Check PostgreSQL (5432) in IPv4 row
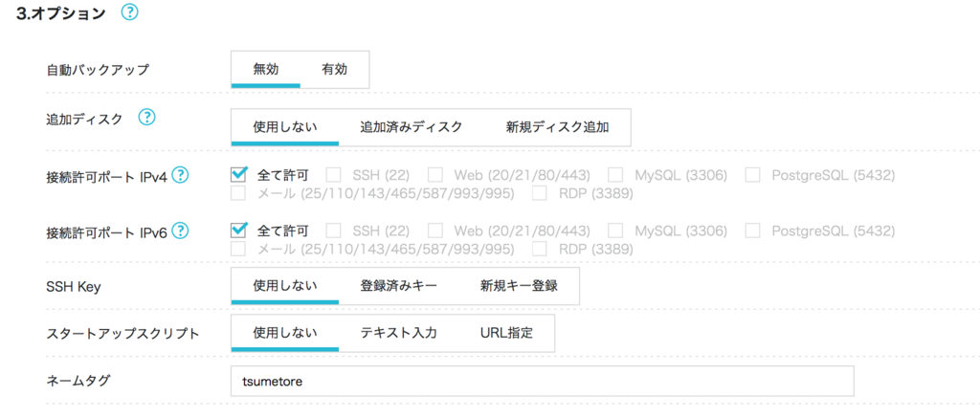980x418 pixels. tap(753, 175)
